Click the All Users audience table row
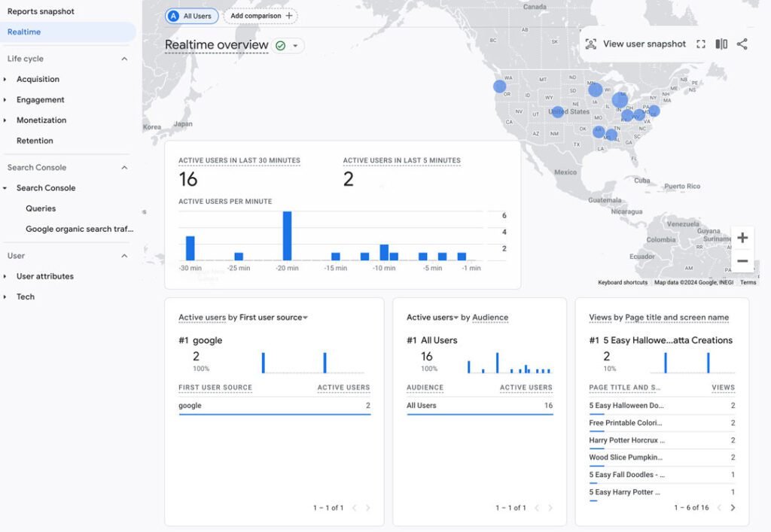 point(480,406)
